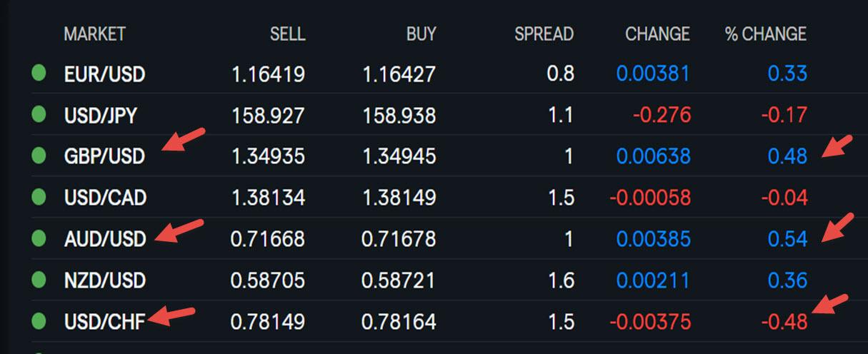Sort by the SPREAD column header
Screen dimensions: 868x354
(544, 34)
